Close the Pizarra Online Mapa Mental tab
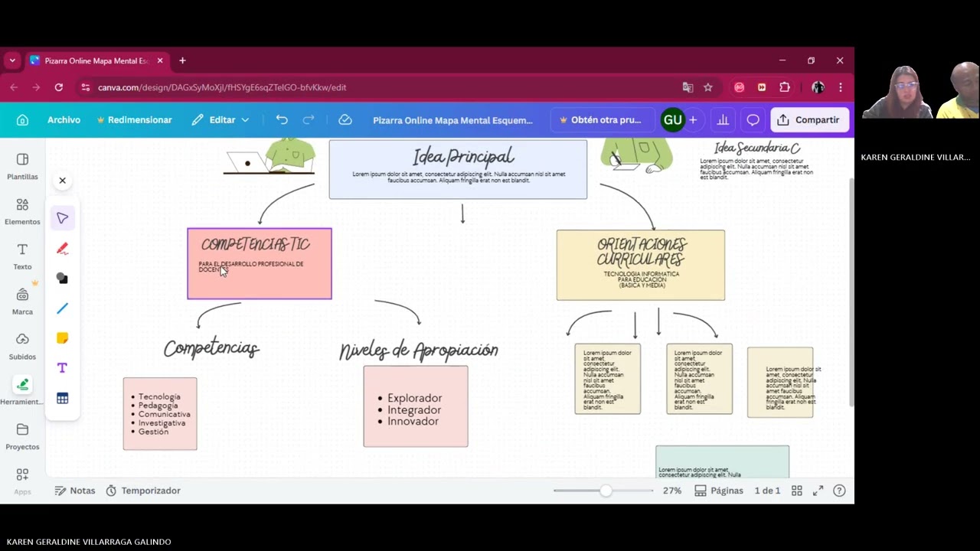Image resolution: width=980 pixels, height=551 pixels. pyautogui.click(x=160, y=60)
